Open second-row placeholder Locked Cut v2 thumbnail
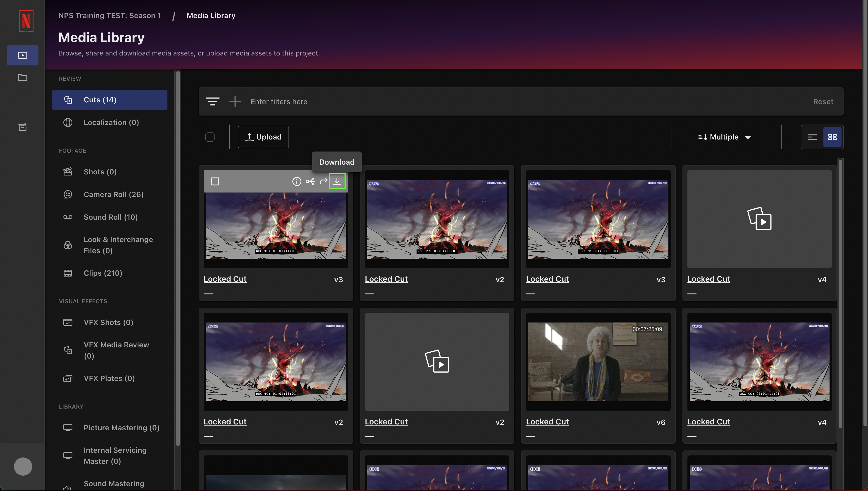Screen dimensions: 868x491 [x=437, y=361]
